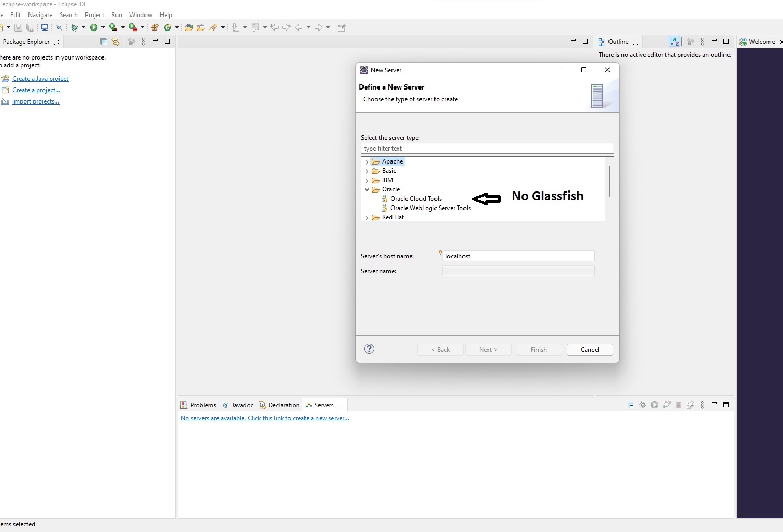The image size is (783, 532).
Task: Click the Back navigation arrow in toolbar
Action: click(299, 27)
